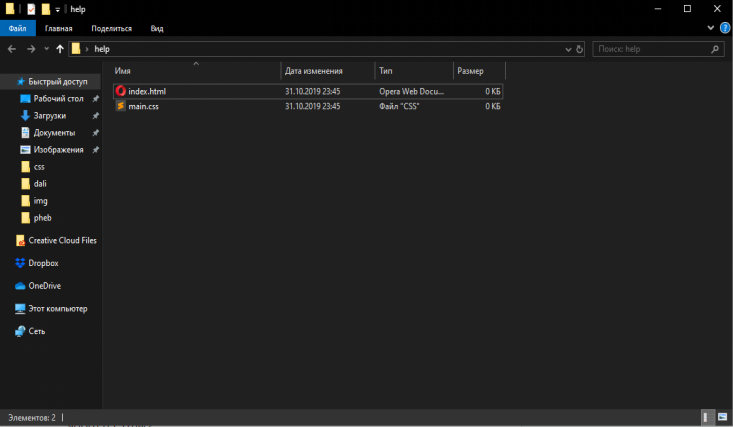Image resolution: width=733 pixels, height=427 pixels.
Task: Maximize the help window
Action: click(687, 9)
